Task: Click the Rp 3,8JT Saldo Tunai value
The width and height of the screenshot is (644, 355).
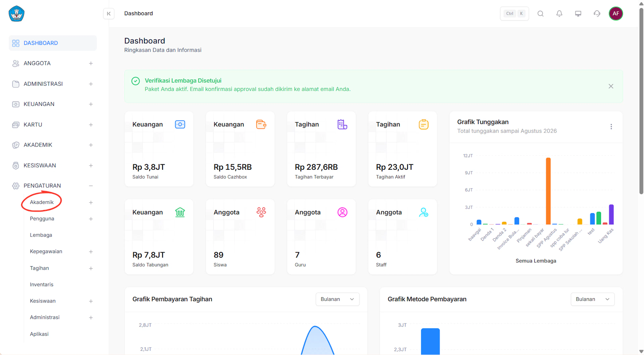Action: point(148,167)
